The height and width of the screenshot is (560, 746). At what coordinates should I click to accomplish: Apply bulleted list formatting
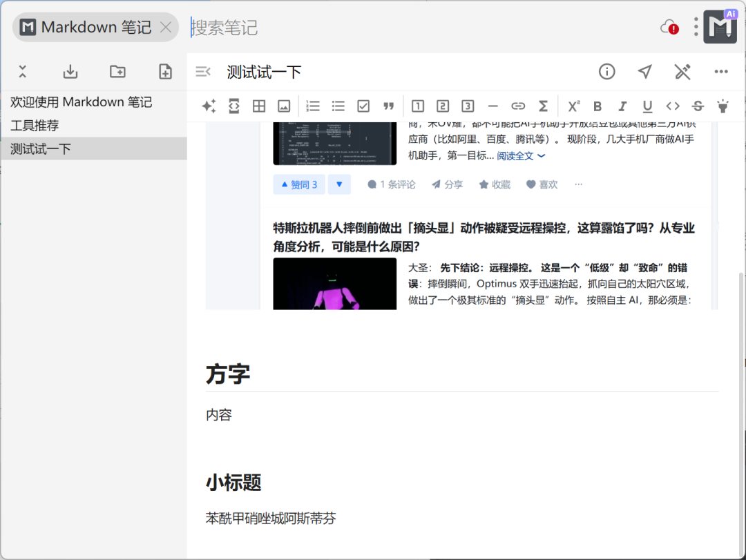click(x=338, y=106)
